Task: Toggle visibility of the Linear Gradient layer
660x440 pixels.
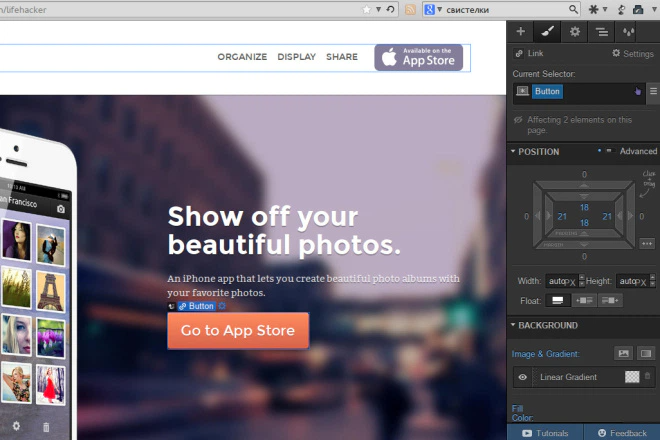Action: 522,377
